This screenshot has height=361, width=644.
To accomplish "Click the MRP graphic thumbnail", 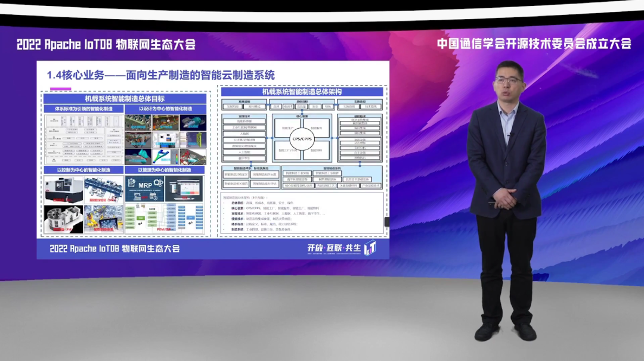I will (x=144, y=189).
